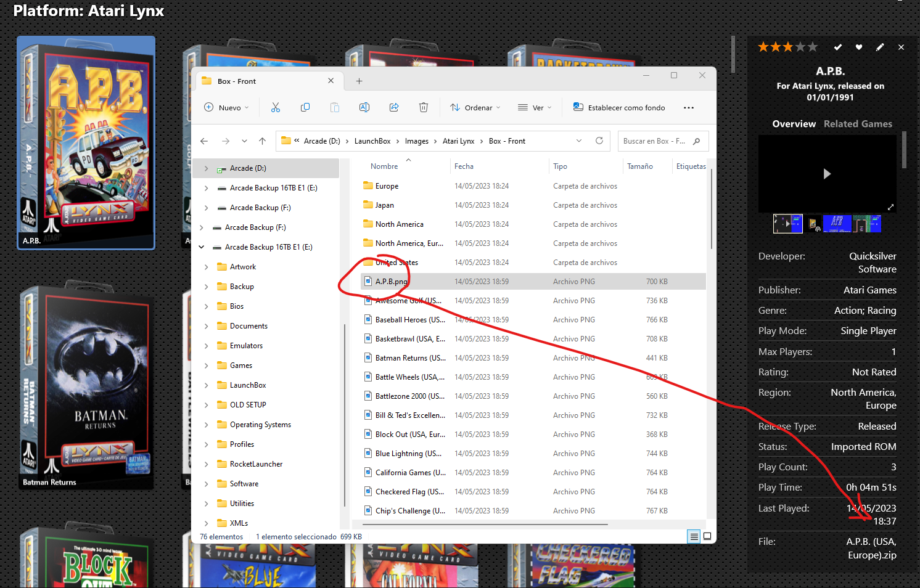Click the search magnifier icon in Explorer
920x588 pixels.
point(697,141)
